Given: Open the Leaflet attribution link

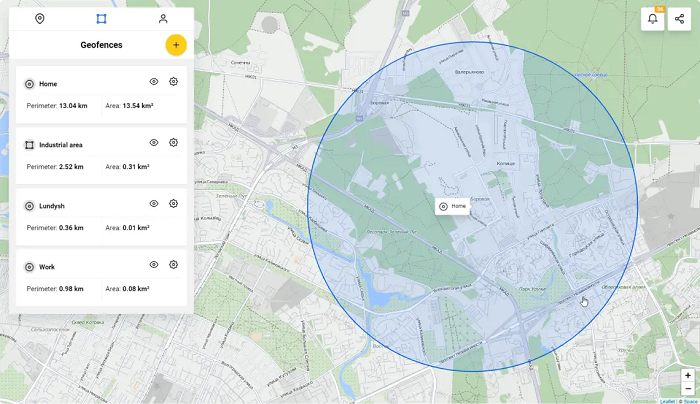Looking at the screenshot, I should pyautogui.click(x=667, y=401).
